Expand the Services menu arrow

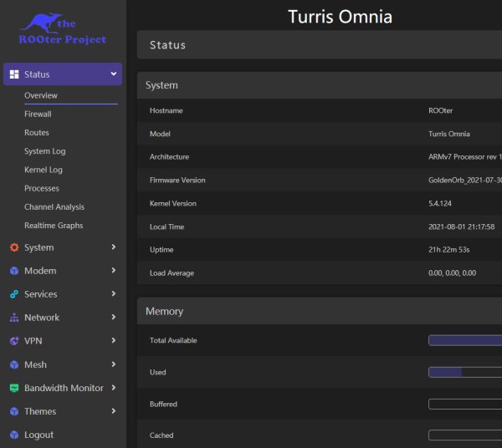114,293
